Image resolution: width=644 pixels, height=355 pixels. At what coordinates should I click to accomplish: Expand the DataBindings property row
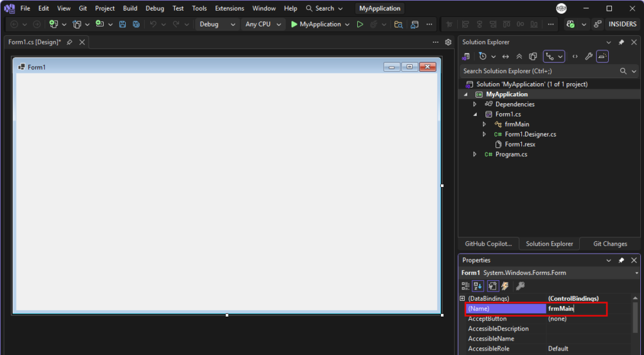pos(462,299)
